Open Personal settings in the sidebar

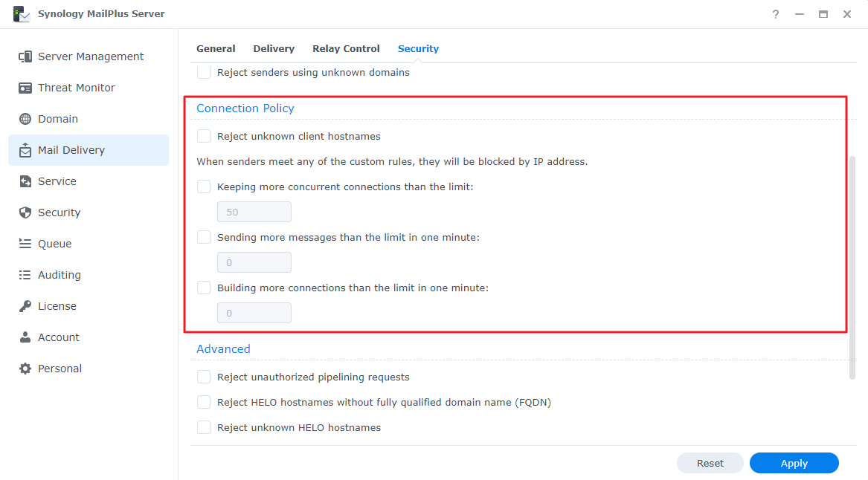pyautogui.click(x=60, y=368)
